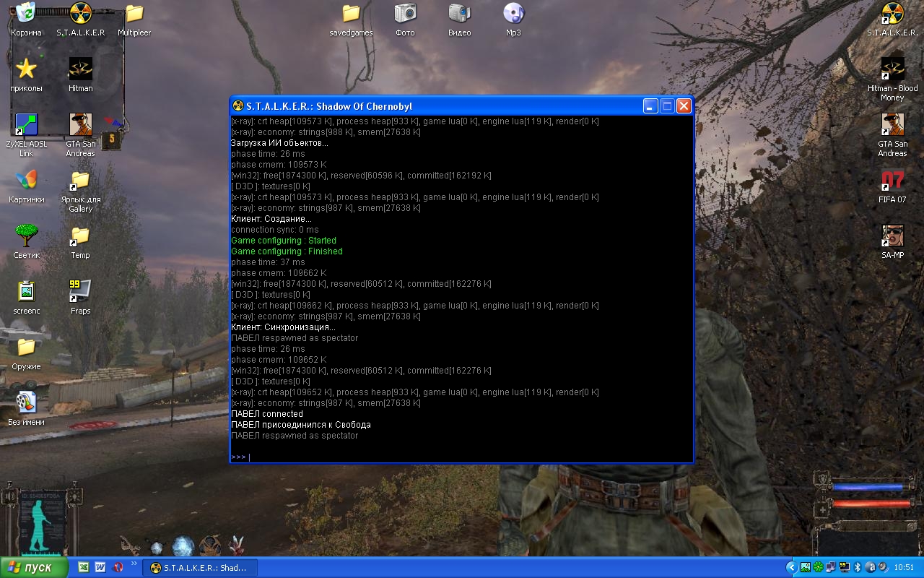Viewport: 924px width, 578px height.
Task: Click the 'Загрузка ИИ объектов...' console line
Action: point(279,143)
